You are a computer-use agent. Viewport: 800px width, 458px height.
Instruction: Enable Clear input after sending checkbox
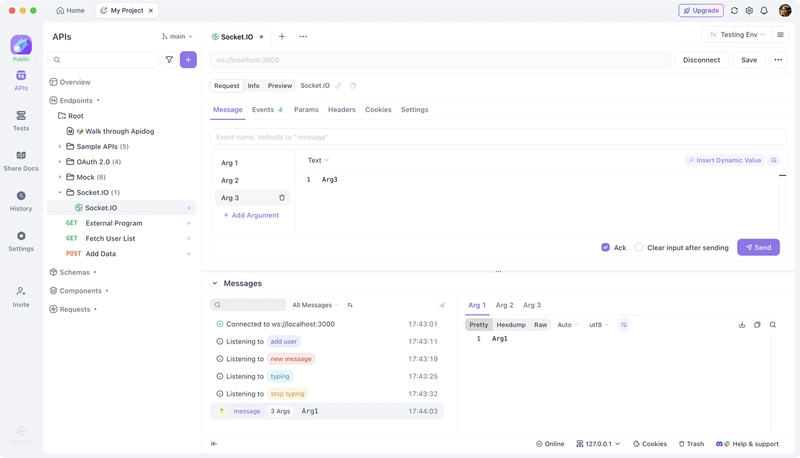(x=638, y=247)
